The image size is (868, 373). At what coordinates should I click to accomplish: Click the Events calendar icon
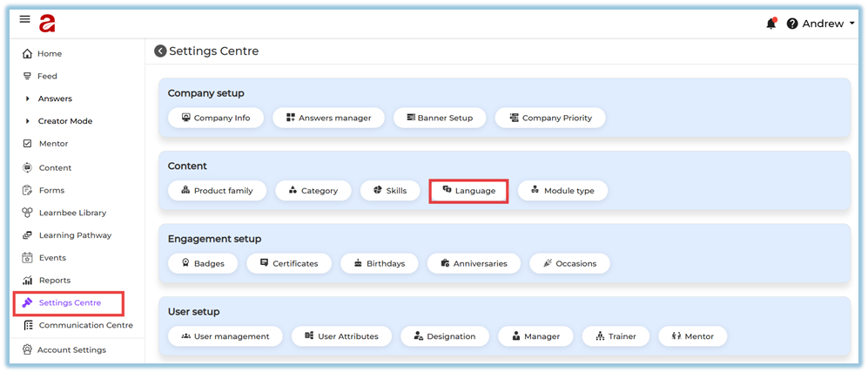(27, 258)
